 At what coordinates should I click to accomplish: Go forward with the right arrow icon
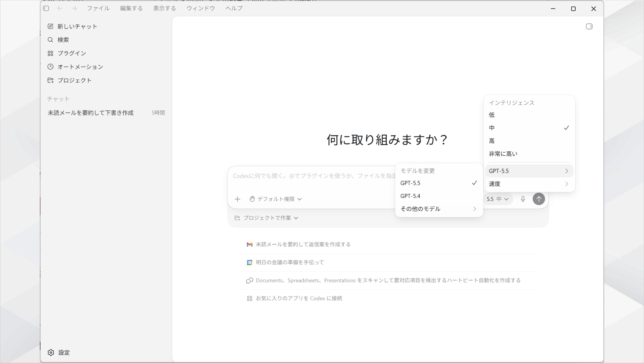74,8
